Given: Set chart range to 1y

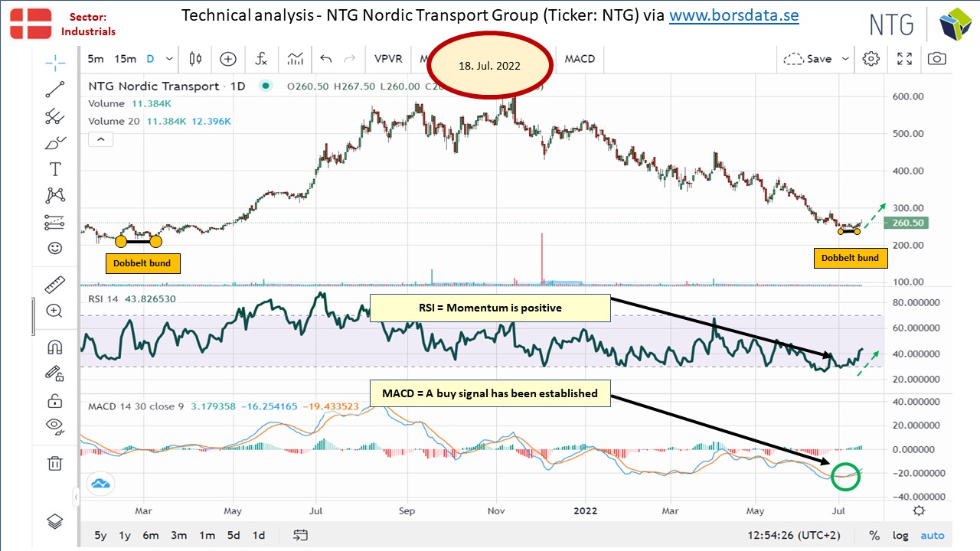Looking at the screenshot, I should click(125, 536).
